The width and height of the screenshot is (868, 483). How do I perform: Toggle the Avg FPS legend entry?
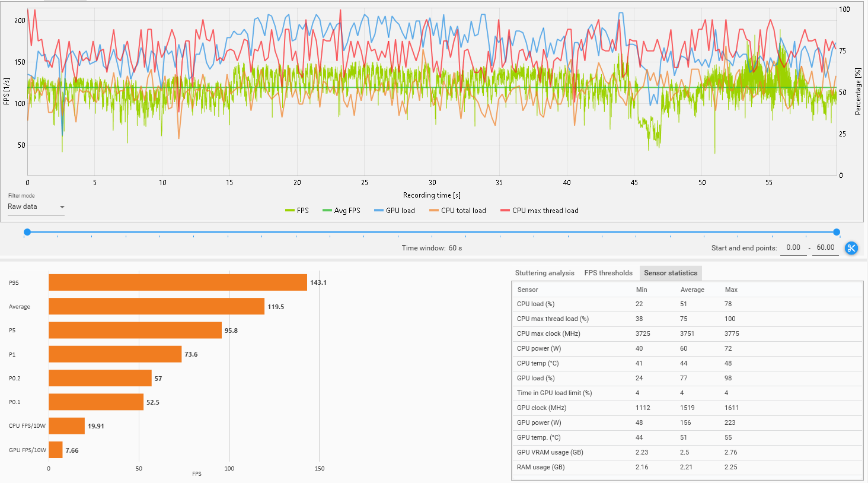pos(342,211)
